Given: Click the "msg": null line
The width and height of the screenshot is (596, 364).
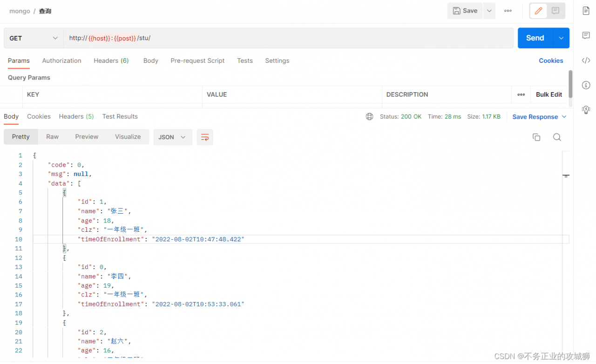Looking at the screenshot, I should coord(70,174).
